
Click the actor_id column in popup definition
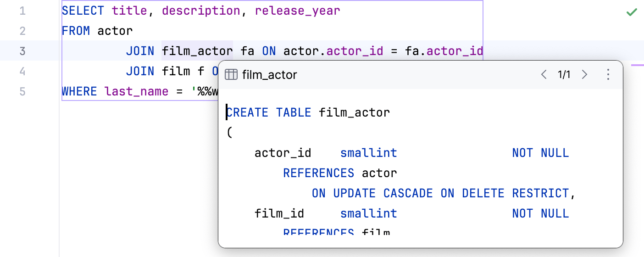(283, 153)
